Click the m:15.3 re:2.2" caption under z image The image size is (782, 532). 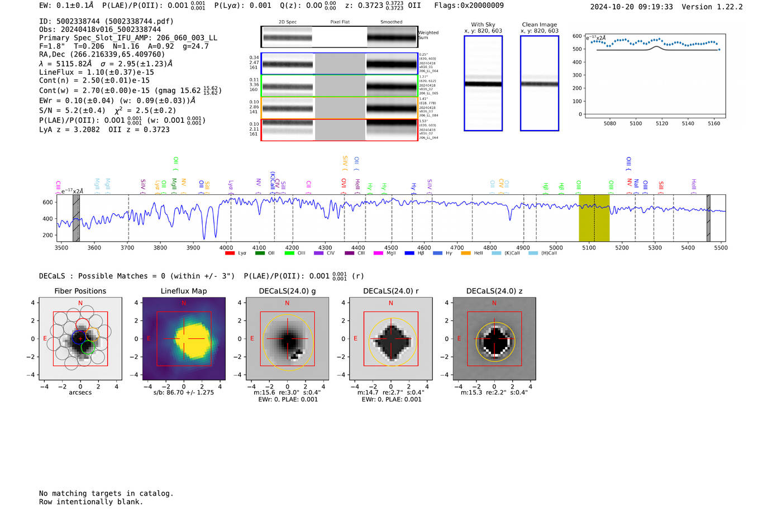(494, 392)
